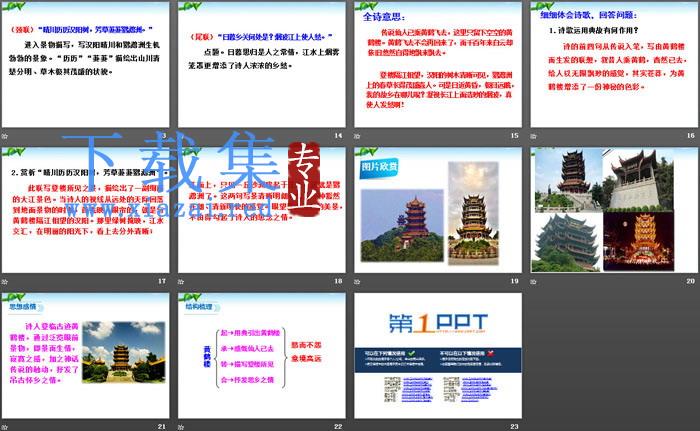Select slide 13 thumbnail with 颔联 text
The height and width of the screenshot is (431, 700).
(85, 64)
